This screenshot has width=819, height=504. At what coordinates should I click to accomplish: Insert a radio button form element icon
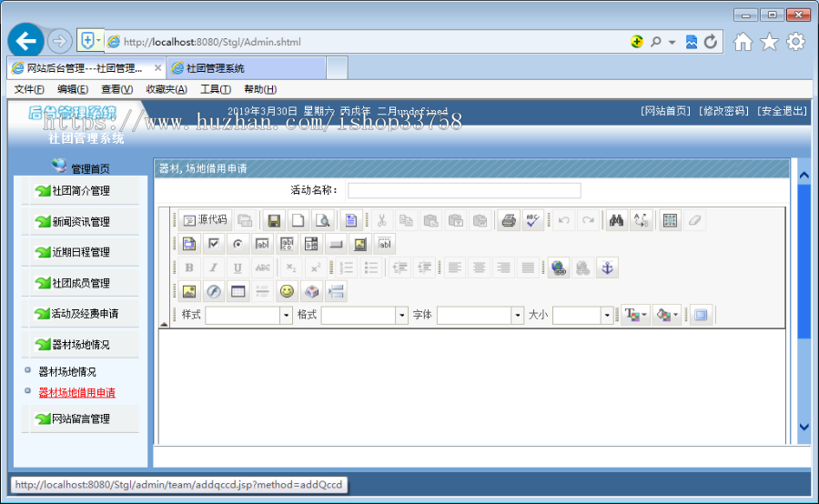pos(238,244)
